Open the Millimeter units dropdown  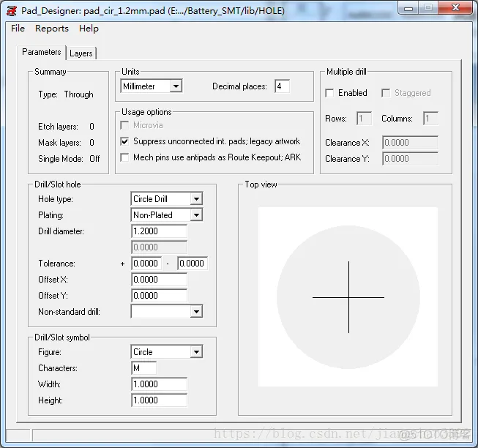point(152,86)
